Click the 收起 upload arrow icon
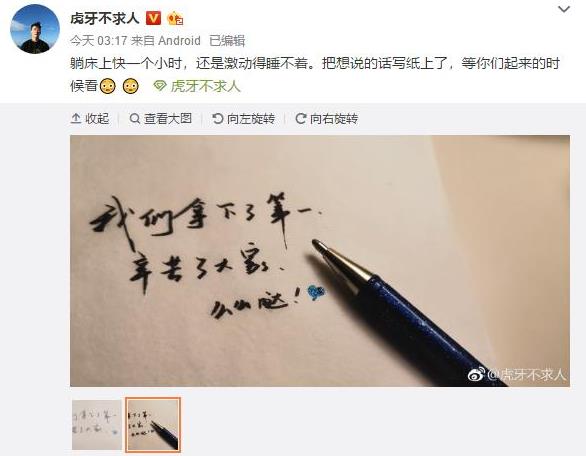The width and height of the screenshot is (586, 456). pos(76,119)
